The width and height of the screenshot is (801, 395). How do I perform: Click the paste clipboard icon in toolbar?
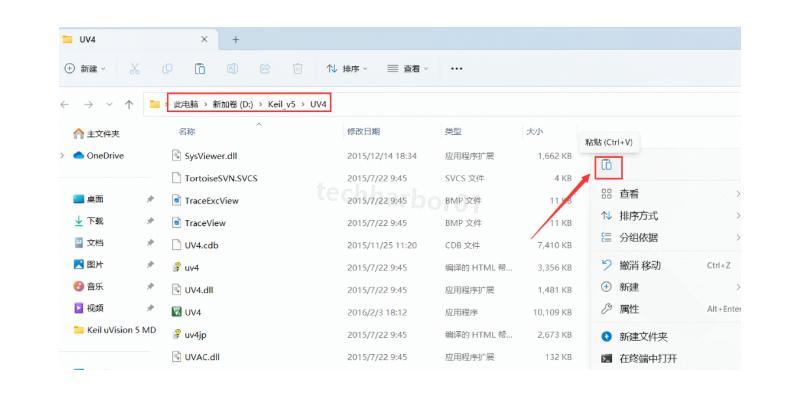click(x=200, y=68)
